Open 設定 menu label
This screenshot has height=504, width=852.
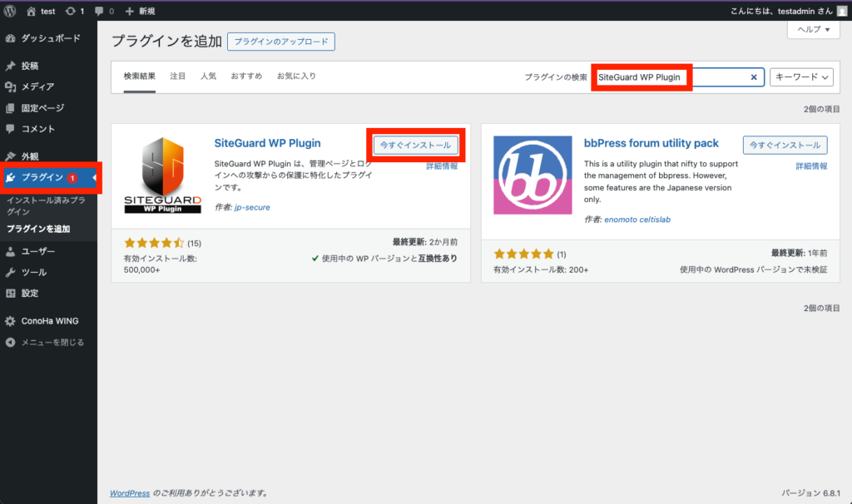[x=30, y=294]
